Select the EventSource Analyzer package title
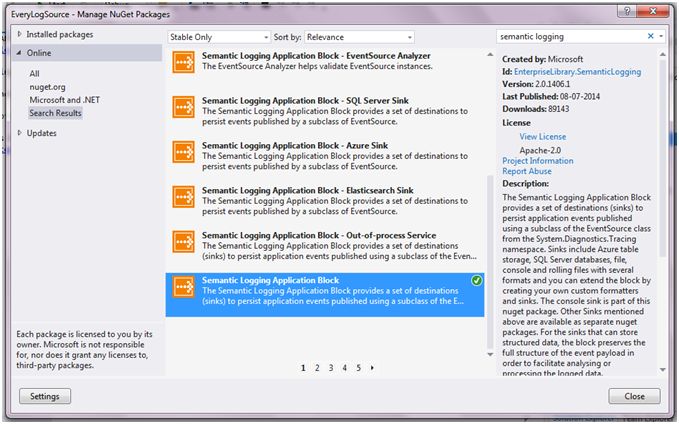The image size is (679, 424). (316, 56)
